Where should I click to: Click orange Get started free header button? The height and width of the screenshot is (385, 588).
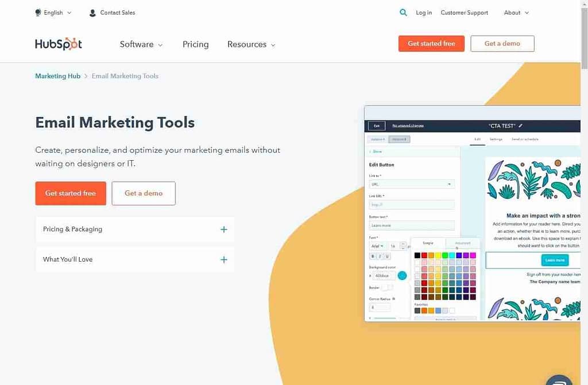pyautogui.click(x=431, y=44)
